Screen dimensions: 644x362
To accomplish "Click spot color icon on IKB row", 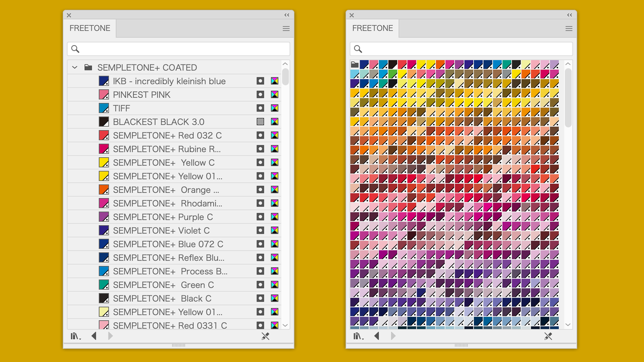I will [x=260, y=81].
